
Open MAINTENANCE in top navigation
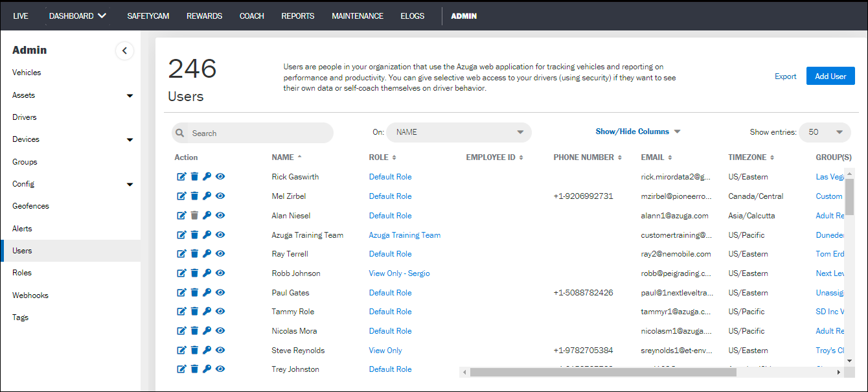click(358, 16)
